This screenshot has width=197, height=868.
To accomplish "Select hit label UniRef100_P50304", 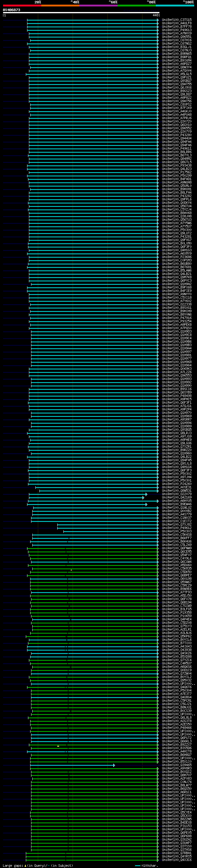I will (x=177, y=690).
